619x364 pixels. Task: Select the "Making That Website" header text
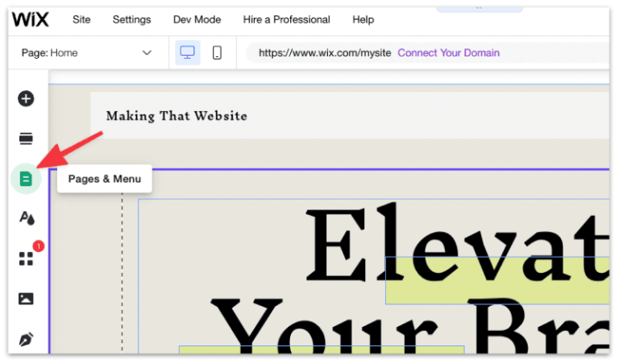(177, 116)
